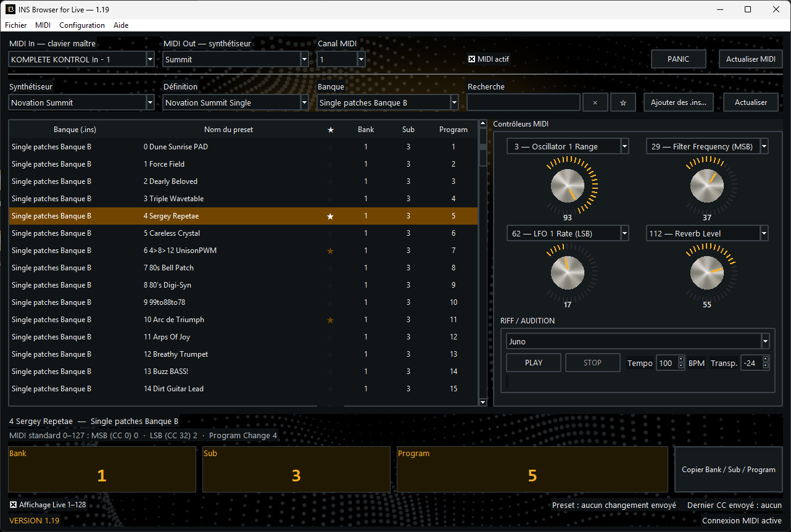
Task: Toggle the Affichage Live 1–128 checkbox
Action: pyautogui.click(x=14, y=505)
